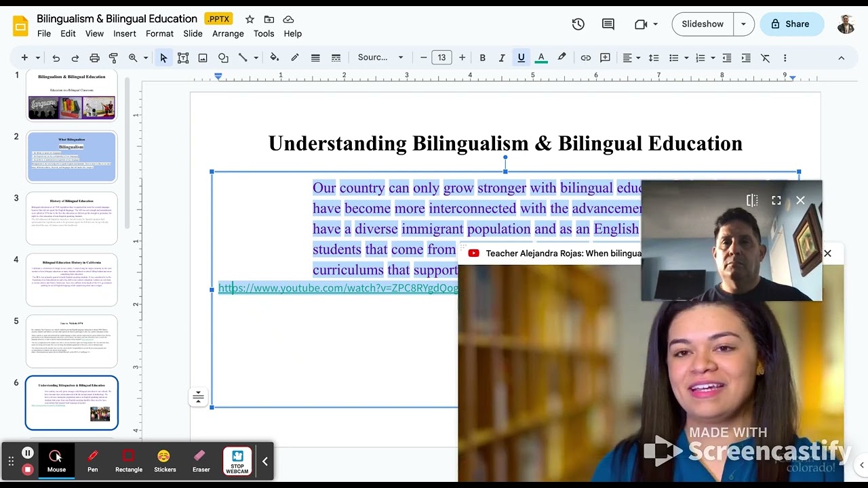Viewport: 868px width, 488px height.
Task: Toggle Bold formatting
Action: tap(483, 58)
